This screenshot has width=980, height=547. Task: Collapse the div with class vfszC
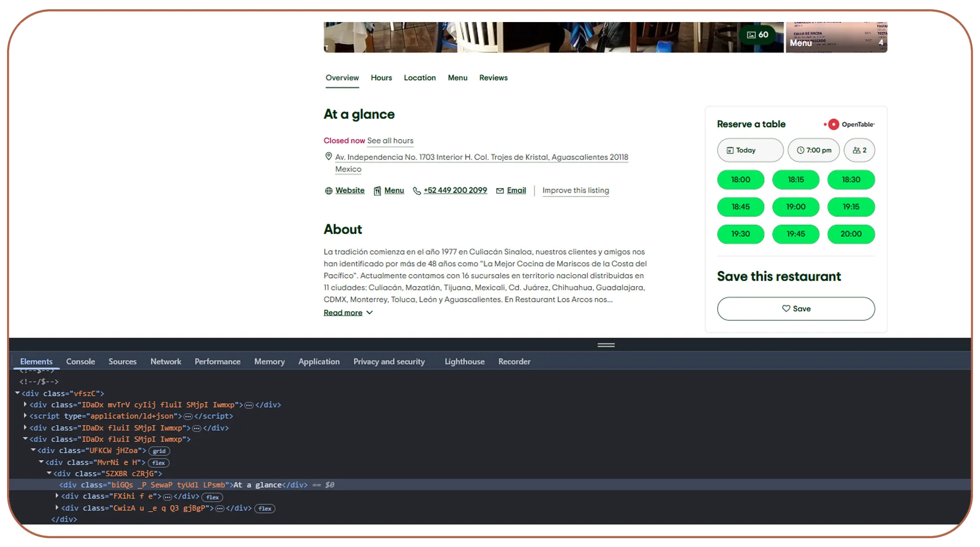pyautogui.click(x=18, y=393)
